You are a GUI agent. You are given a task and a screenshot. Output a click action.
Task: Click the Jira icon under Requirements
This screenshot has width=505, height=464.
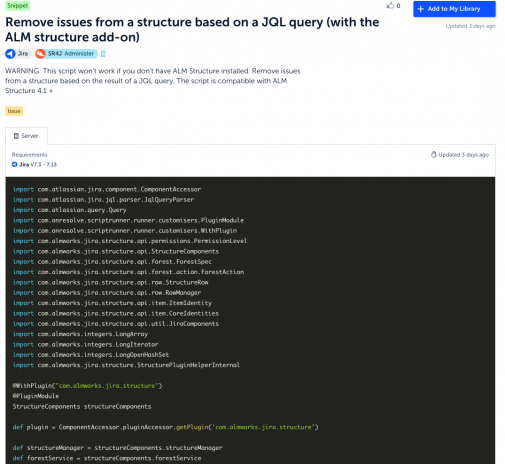[x=14, y=164]
